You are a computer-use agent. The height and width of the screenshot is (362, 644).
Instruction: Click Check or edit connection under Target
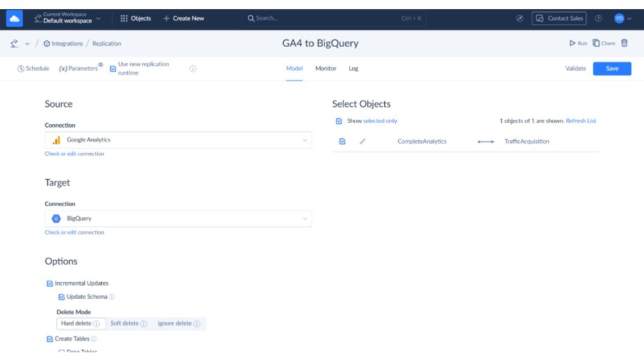pyautogui.click(x=74, y=233)
